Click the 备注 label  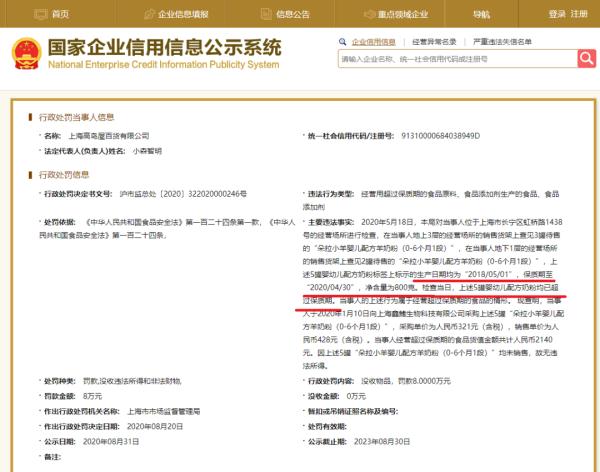click(52, 457)
